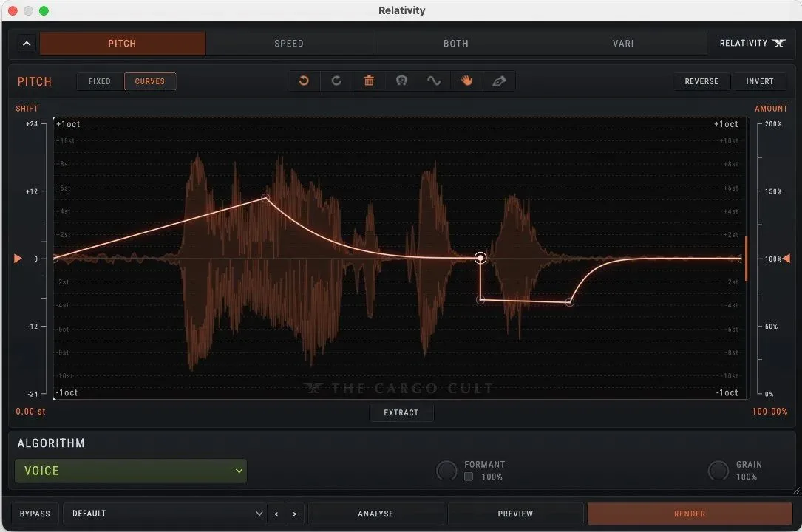Select the curve start node at left edge
Screen dimensions: 802x532
(55, 259)
